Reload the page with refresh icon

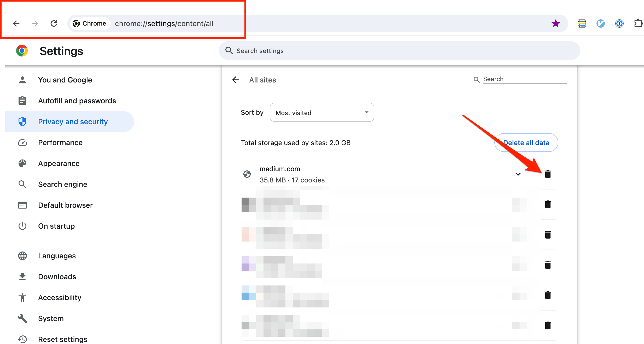54,23
